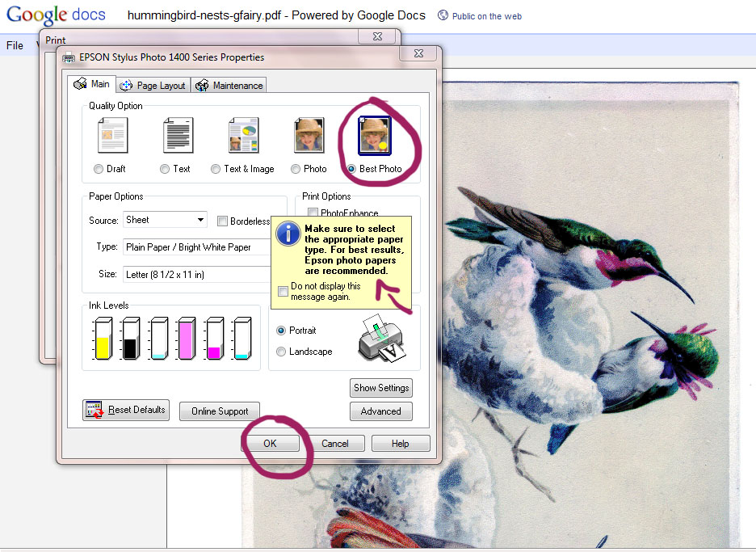The image size is (756, 552).
Task: Click the Show Settings button
Action: point(381,388)
